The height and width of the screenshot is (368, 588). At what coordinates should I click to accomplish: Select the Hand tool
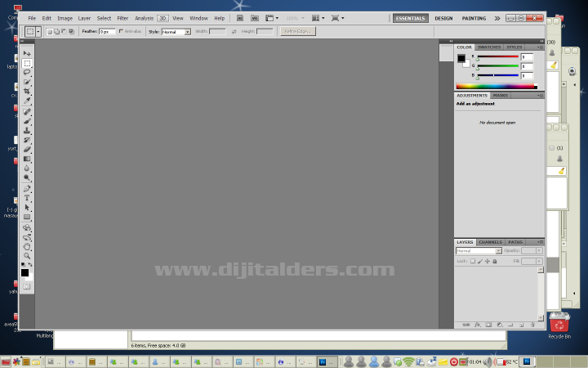tap(27, 247)
